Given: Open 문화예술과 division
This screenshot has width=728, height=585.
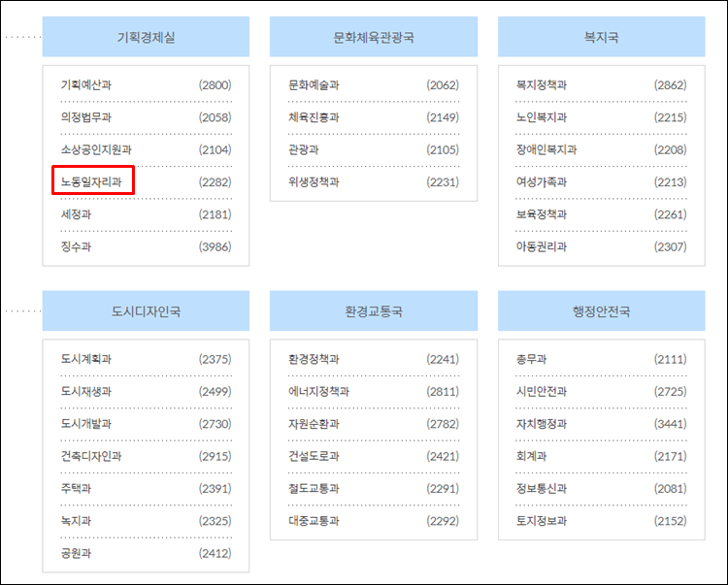Looking at the screenshot, I should (314, 85).
